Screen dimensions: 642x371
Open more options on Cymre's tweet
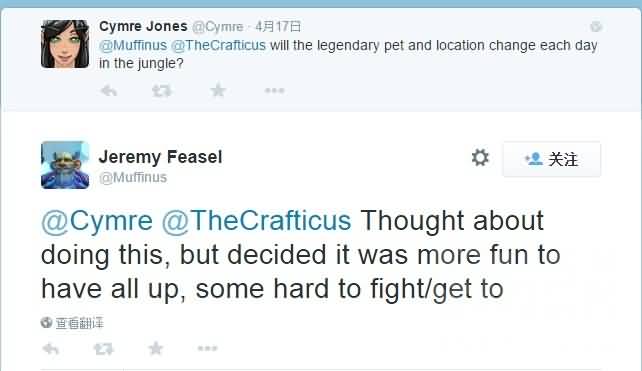[274, 90]
